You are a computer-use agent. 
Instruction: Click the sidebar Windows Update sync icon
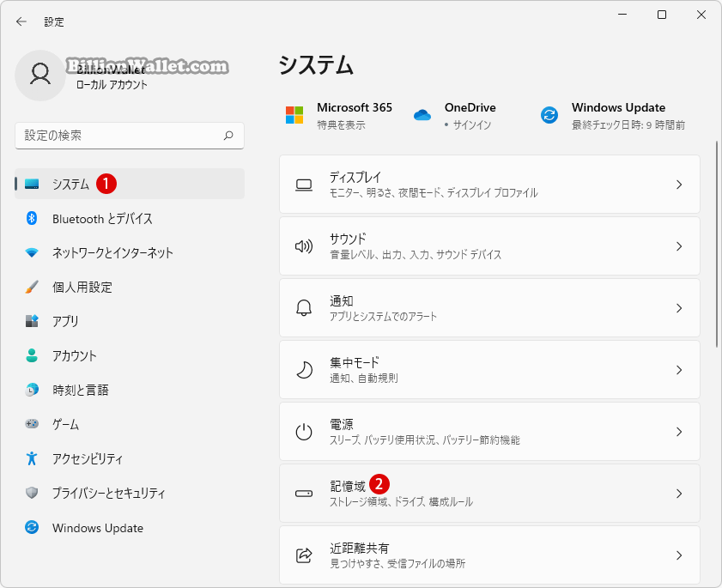32,527
